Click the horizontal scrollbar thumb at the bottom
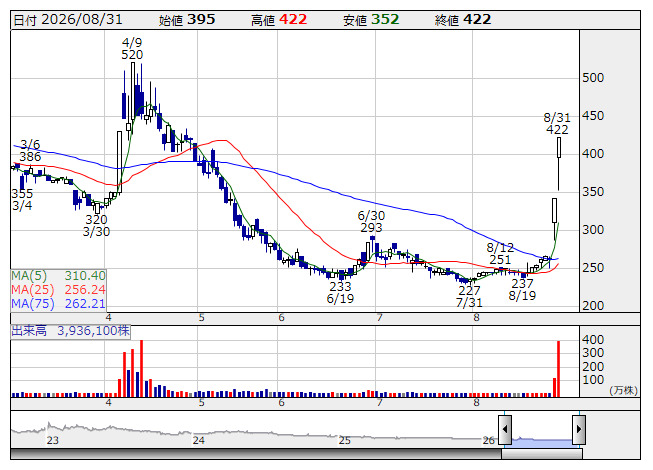Image resolution: width=653 pixels, height=470 pixels. click(x=542, y=454)
